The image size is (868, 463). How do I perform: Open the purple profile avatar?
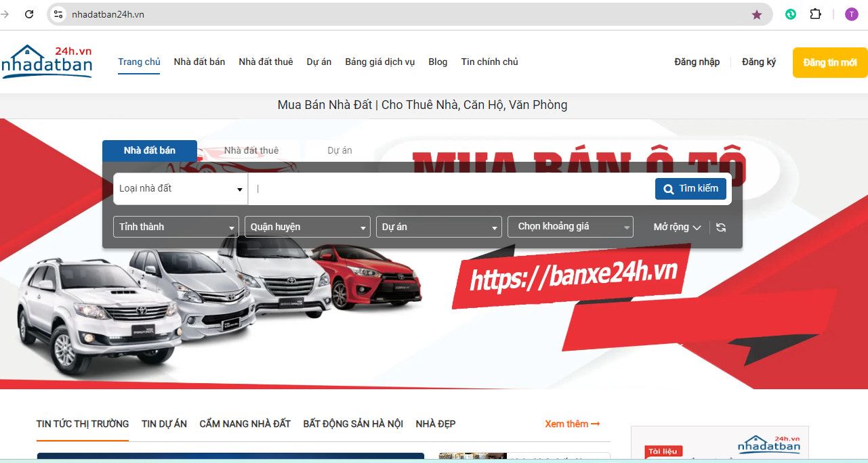[851, 14]
